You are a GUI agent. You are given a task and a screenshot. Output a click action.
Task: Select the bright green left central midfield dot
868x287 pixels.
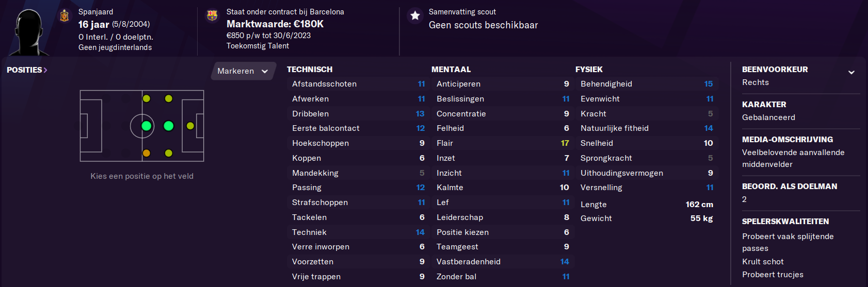[x=147, y=126]
